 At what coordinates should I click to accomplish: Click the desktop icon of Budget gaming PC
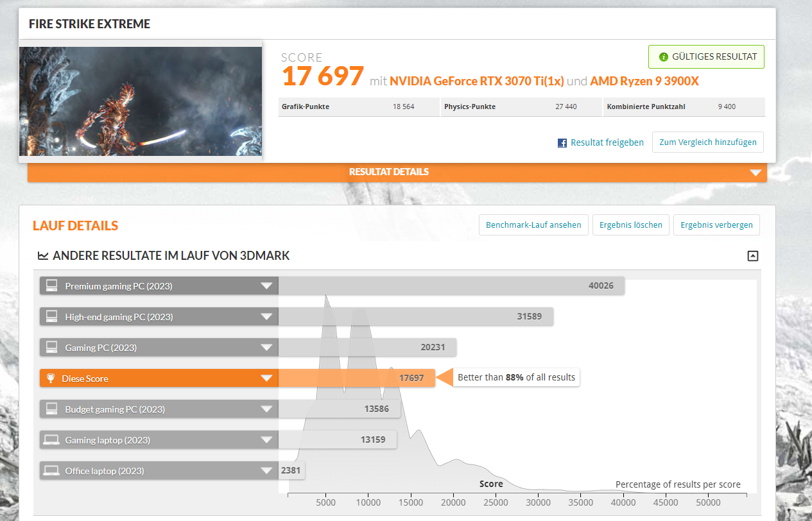tap(52, 409)
